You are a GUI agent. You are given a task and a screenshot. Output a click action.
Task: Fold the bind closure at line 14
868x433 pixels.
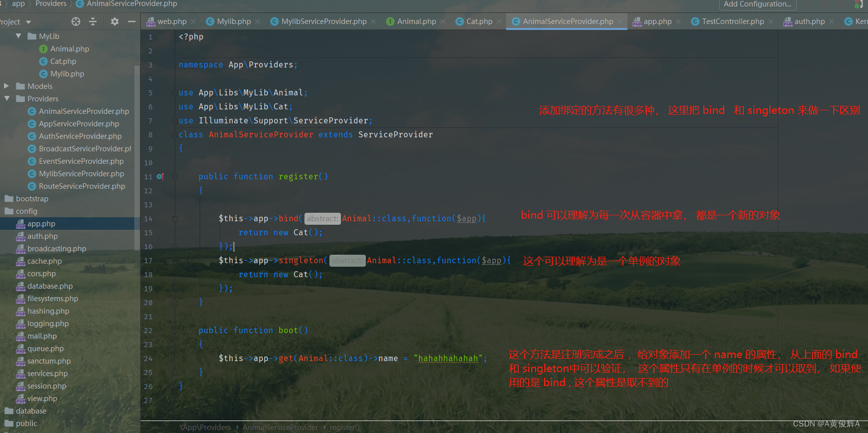(175, 219)
